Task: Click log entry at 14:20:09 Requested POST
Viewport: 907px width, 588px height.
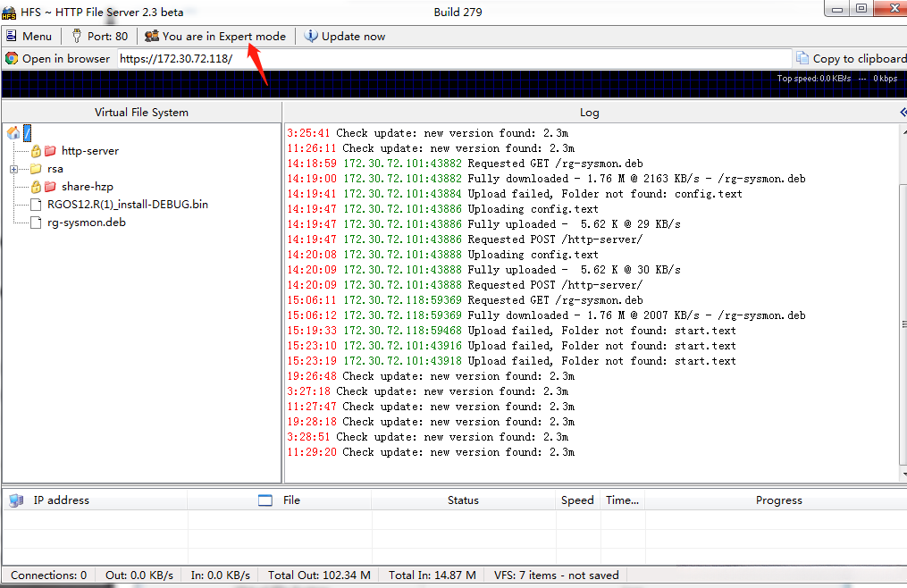Action: pos(465,285)
